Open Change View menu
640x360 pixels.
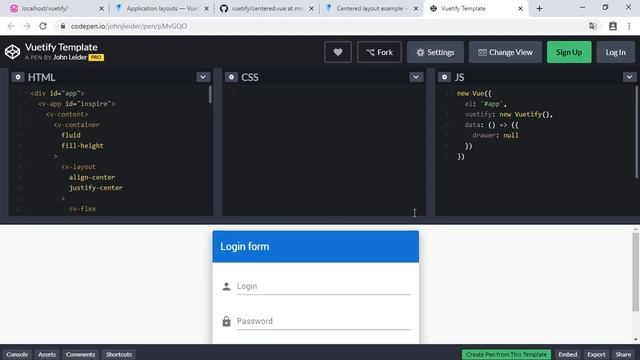(x=505, y=52)
